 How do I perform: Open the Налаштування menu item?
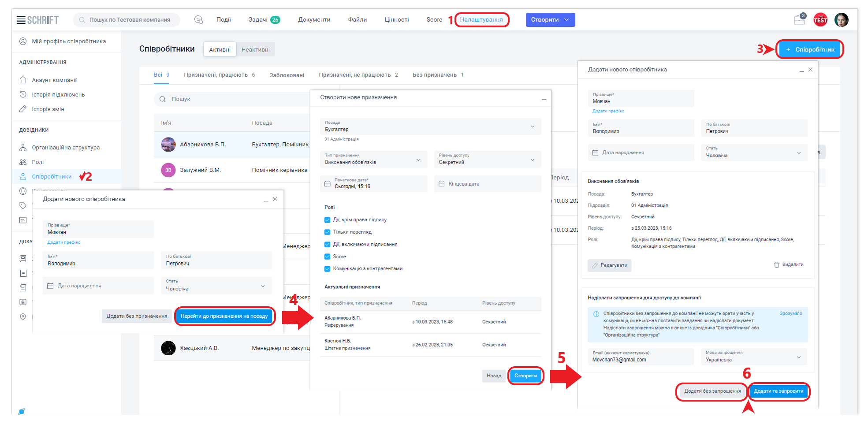481,20
